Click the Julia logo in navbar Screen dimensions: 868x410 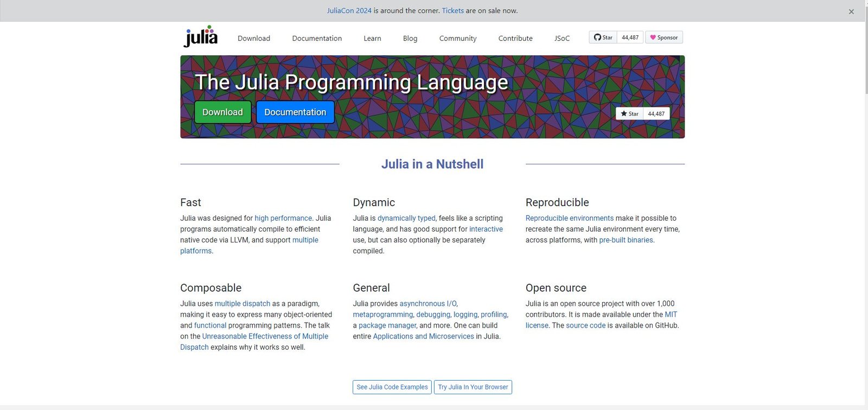click(x=201, y=36)
